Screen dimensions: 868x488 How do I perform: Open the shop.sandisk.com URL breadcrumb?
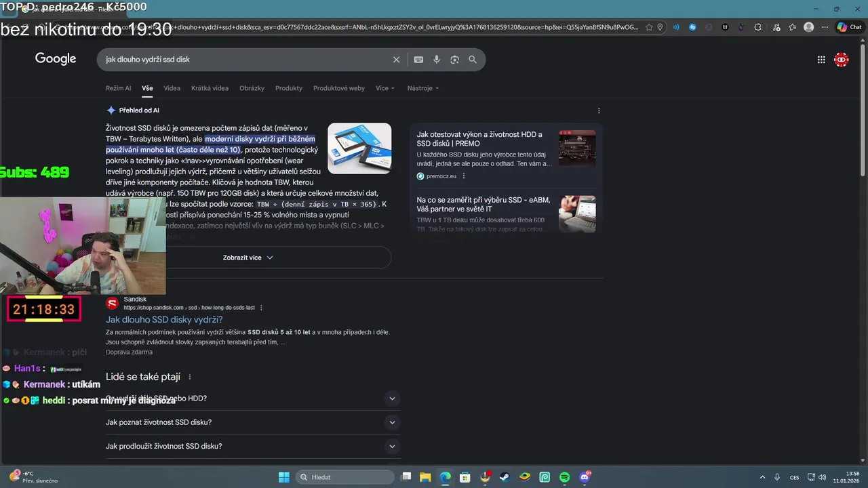(189, 308)
